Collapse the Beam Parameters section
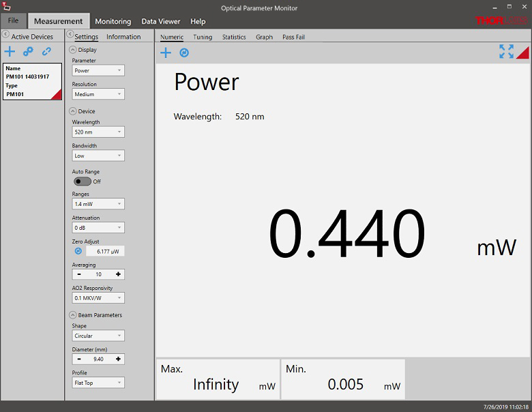The width and height of the screenshot is (532, 412). click(x=73, y=315)
